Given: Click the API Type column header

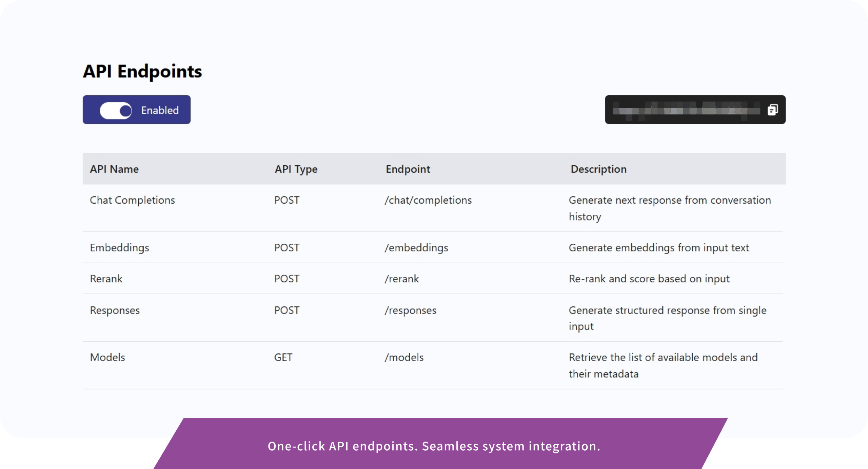Looking at the screenshot, I should coord(296,169).
